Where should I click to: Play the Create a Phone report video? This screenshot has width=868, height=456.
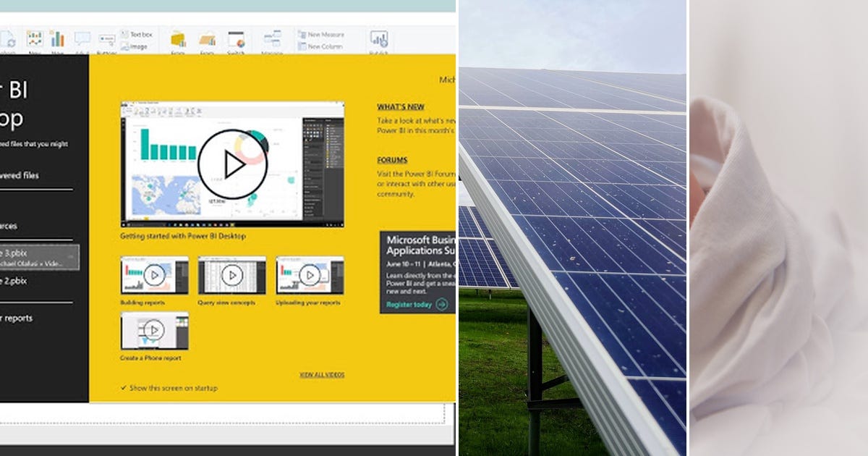pyautogui.click(x=153, y=332)
